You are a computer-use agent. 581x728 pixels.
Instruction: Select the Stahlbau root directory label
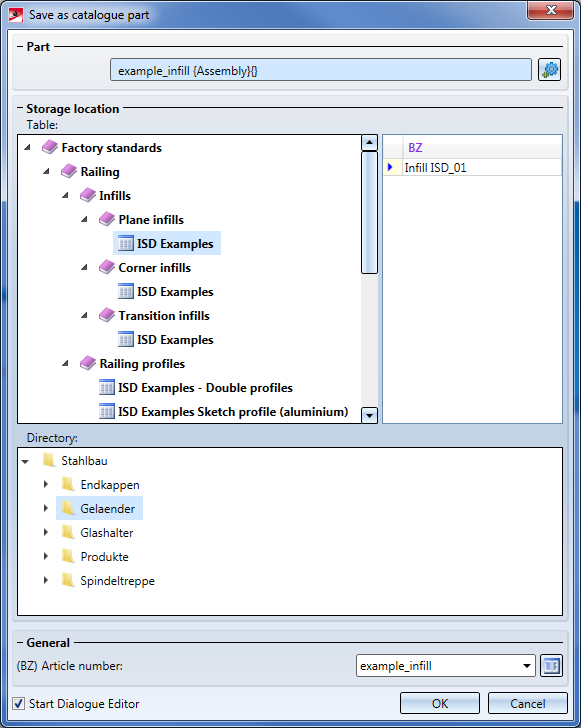coord(85,461)
